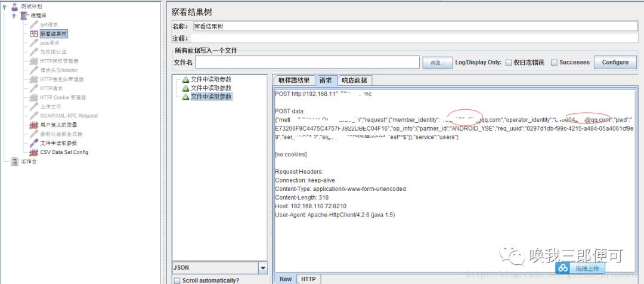The height and width of the screenshot is (284, 644).
Task: Click the icon beside 请求头加header
Action: 35,70
